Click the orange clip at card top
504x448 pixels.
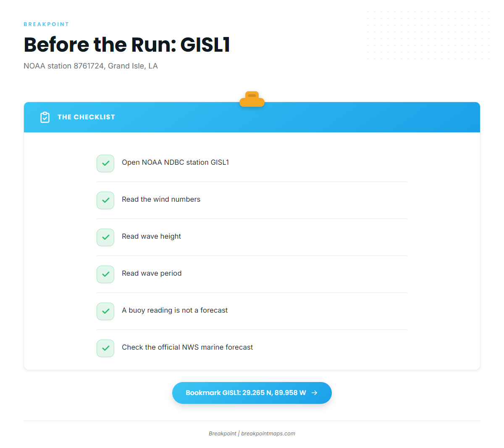coord(252,99)
